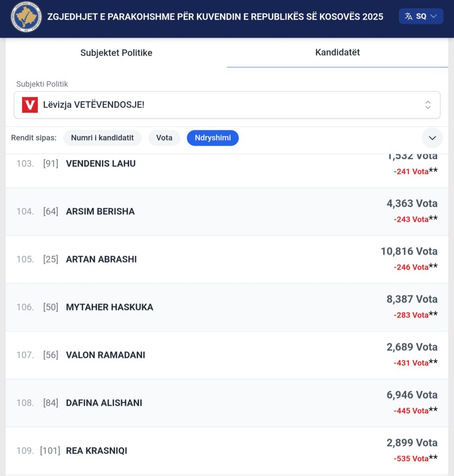Click the red VETËVENDOSJE party logo
Image resolution: width=454 pixels, height=476 pixels.
[30, 105]
